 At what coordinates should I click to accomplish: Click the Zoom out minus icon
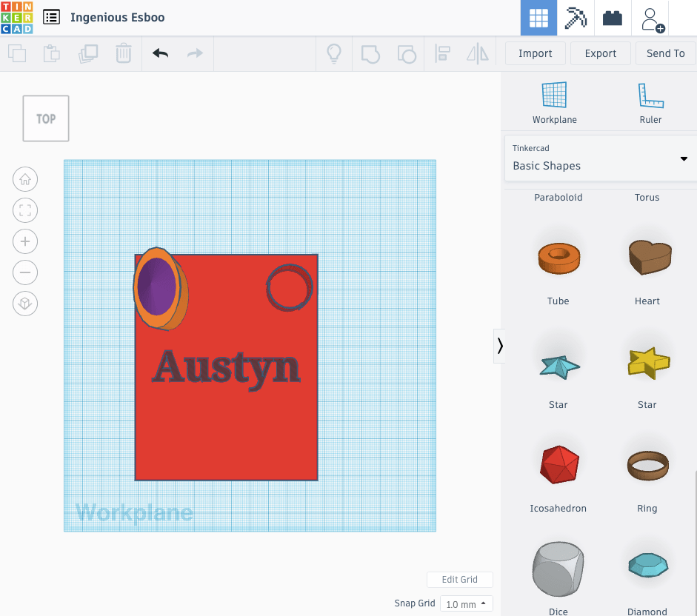25,272
